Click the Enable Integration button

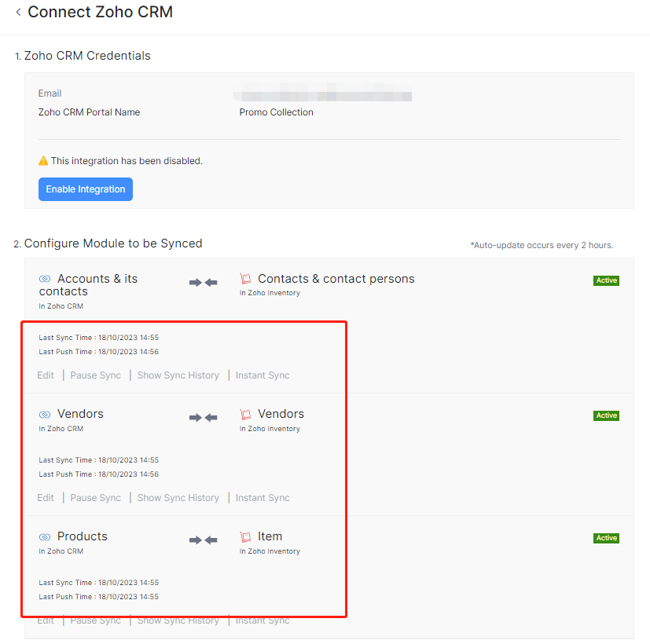[x=86, y=189]
